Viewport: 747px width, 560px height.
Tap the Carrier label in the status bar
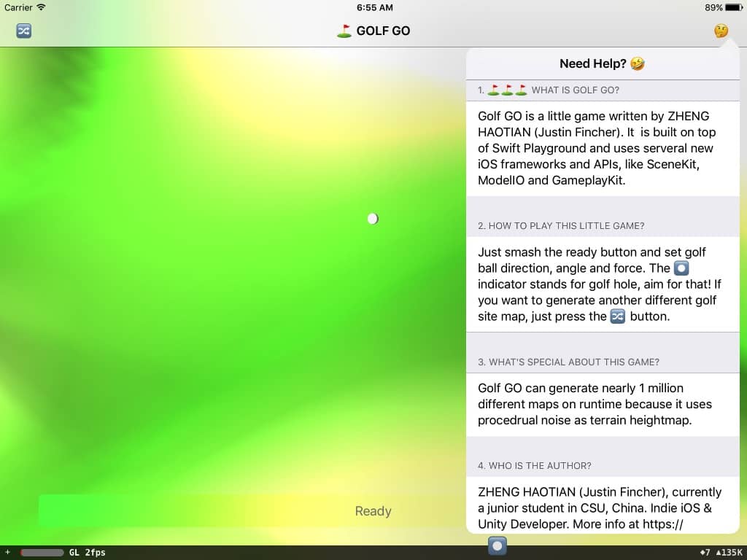[x=18, y=7]
